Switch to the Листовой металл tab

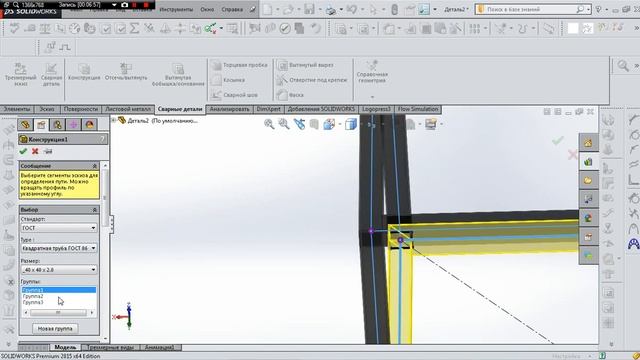pos(128,109)
